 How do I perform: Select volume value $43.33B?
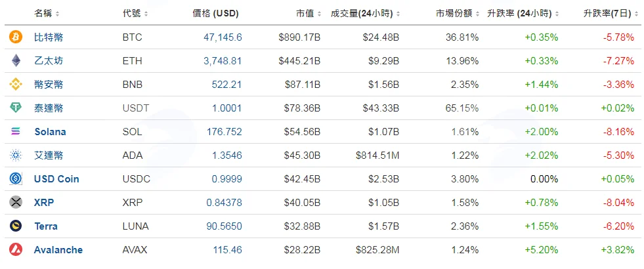click(x=381, y=108)
